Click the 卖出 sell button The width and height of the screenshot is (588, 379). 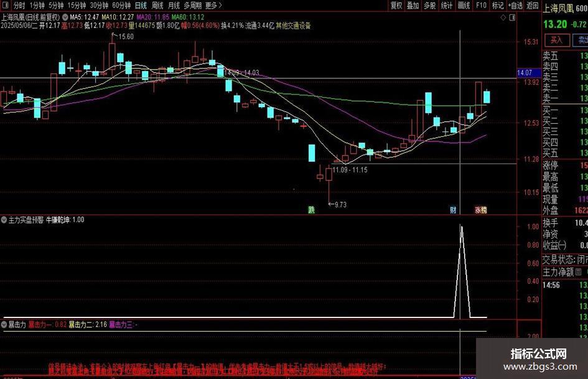click(582, 40)
